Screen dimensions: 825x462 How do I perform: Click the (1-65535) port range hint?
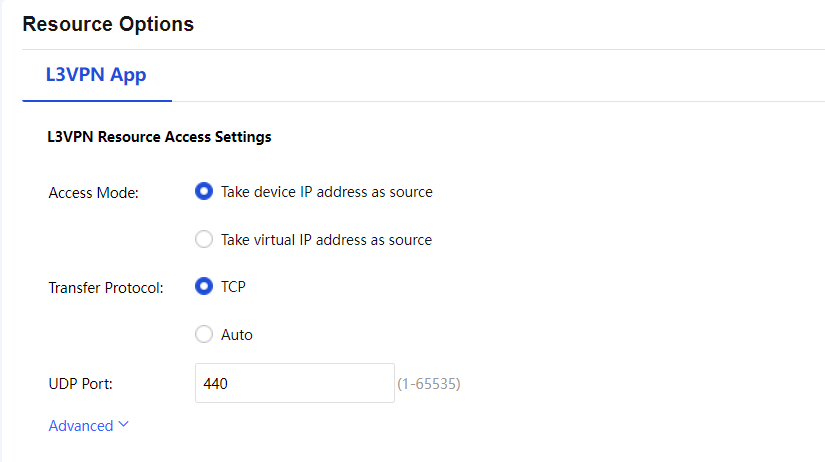tap(429, 383)
